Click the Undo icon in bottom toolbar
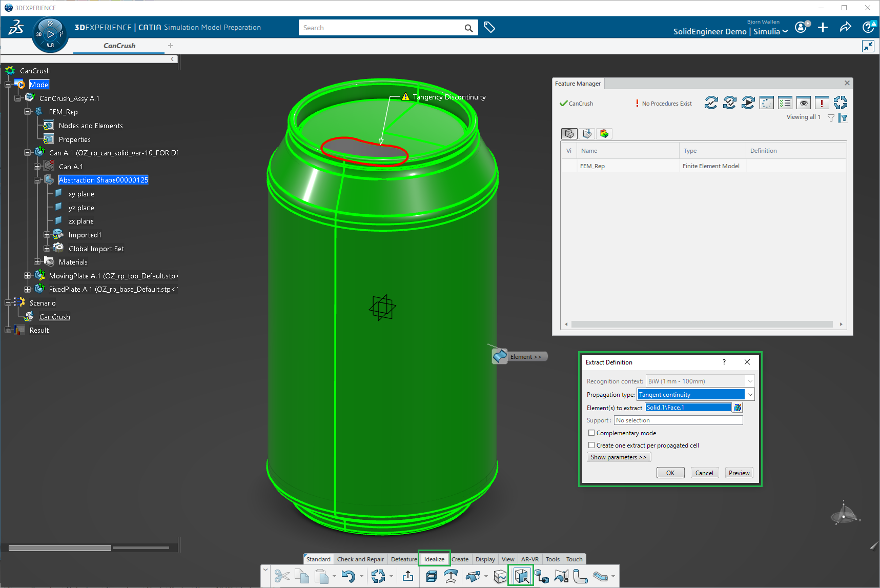 pos(348,577)
